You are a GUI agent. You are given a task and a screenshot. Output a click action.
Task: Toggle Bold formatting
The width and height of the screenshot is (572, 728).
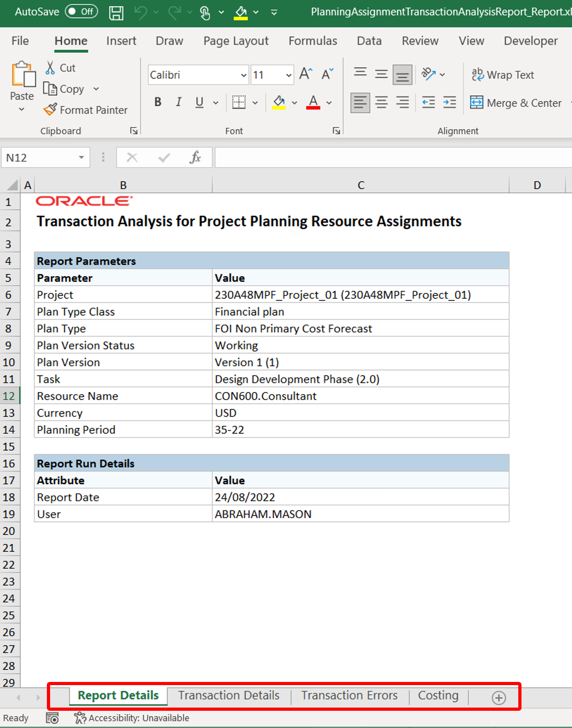click(158, 103)
